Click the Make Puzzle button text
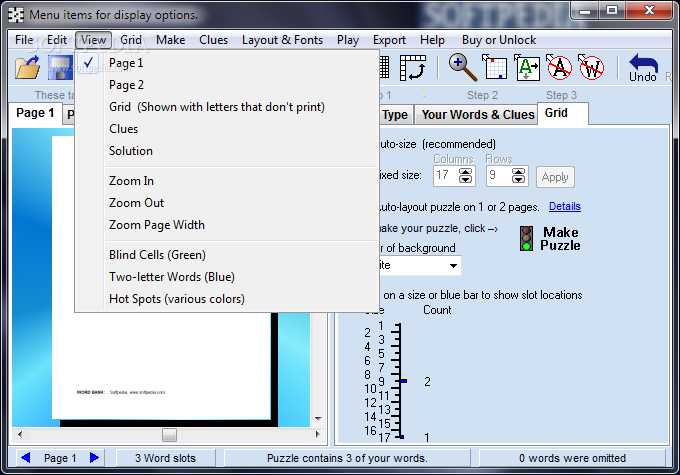Image resolution: width=680 pixels, height=475 pixels. [560, 239]
